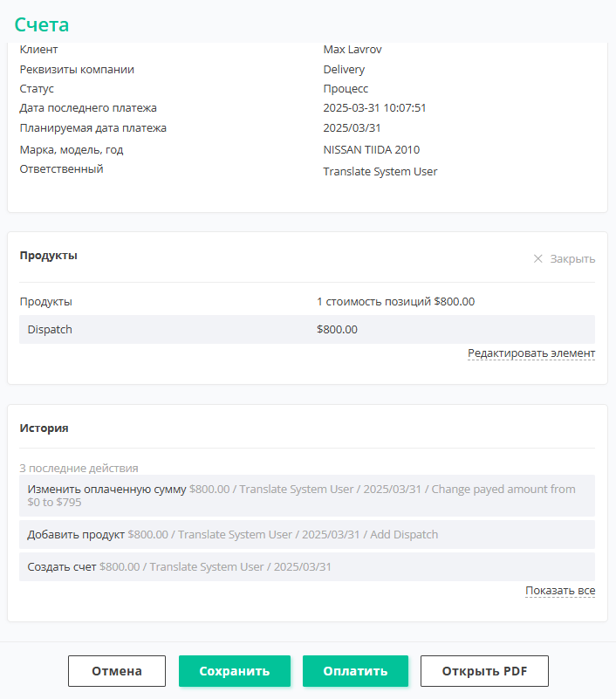The image size is (616, 699).
Task: Click the Translate System User responsible value
Action: 380,172
